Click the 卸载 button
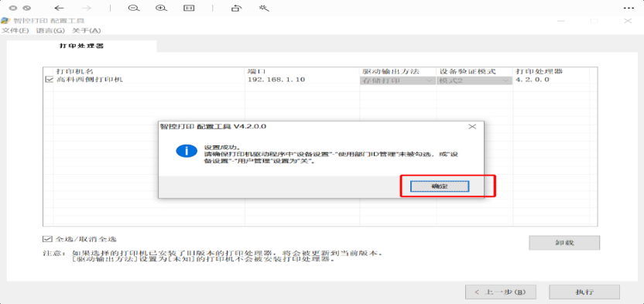 (564, 243)
